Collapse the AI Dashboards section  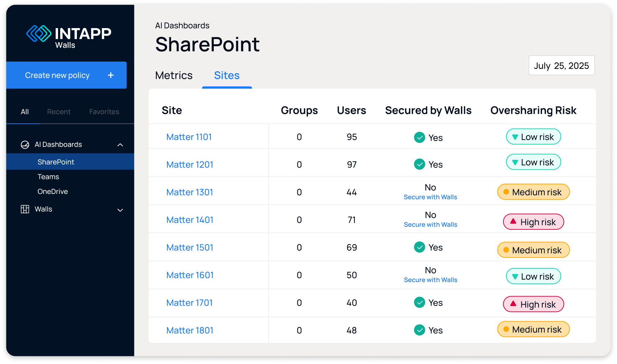coord(120,145)
